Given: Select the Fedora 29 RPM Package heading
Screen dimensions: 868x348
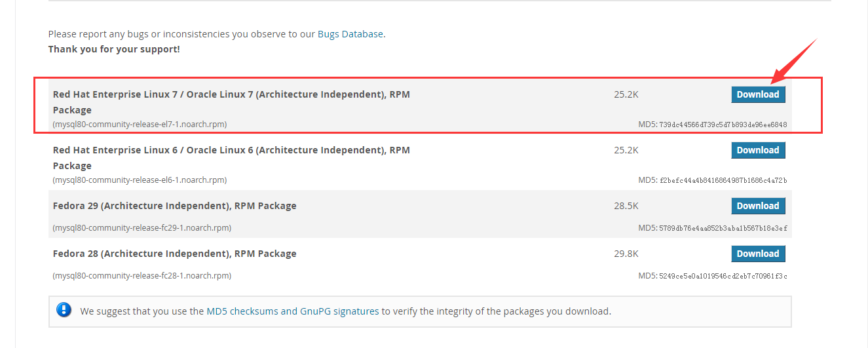Looking at the screenshot, I should pyautogui.click(x=174, y=206).
